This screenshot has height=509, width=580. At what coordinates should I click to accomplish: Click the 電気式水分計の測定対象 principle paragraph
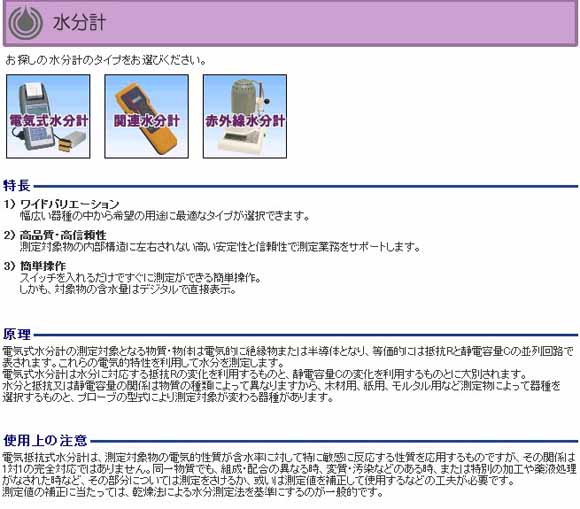[x=288, y=374]
